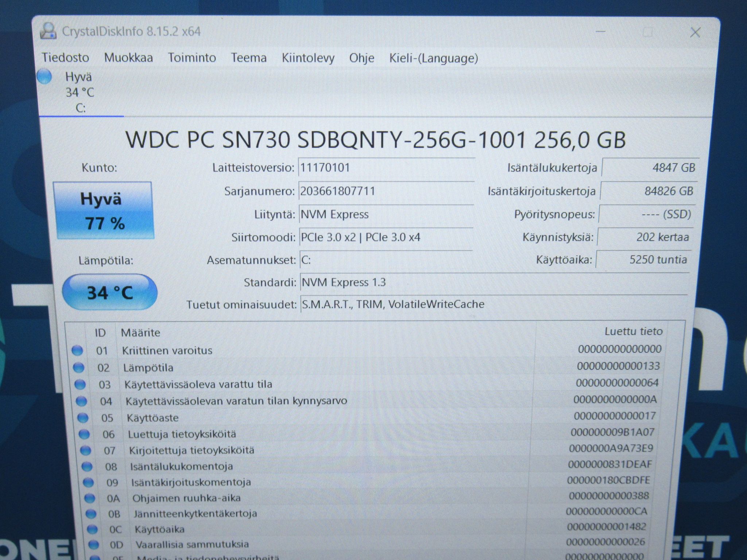Open the Kiintolevy menu
This screenshot has width=747, height=560.
(x=308, y=58)
